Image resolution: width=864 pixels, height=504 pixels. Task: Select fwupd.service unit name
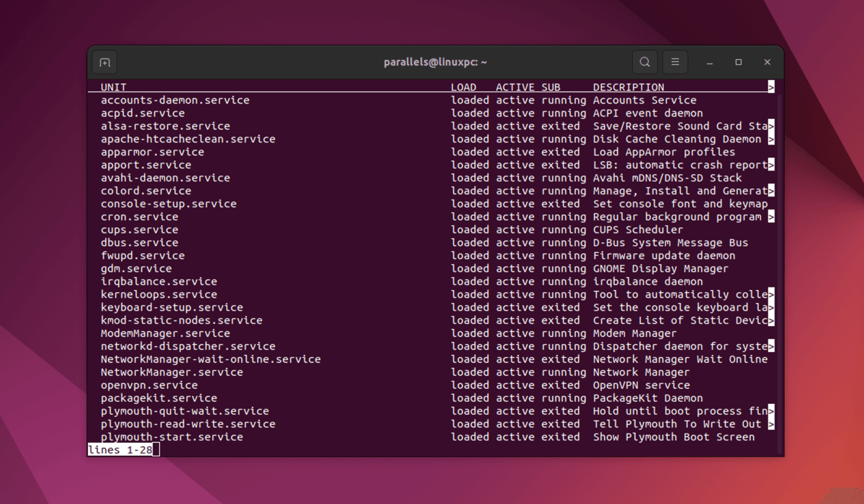coord(143,256)
